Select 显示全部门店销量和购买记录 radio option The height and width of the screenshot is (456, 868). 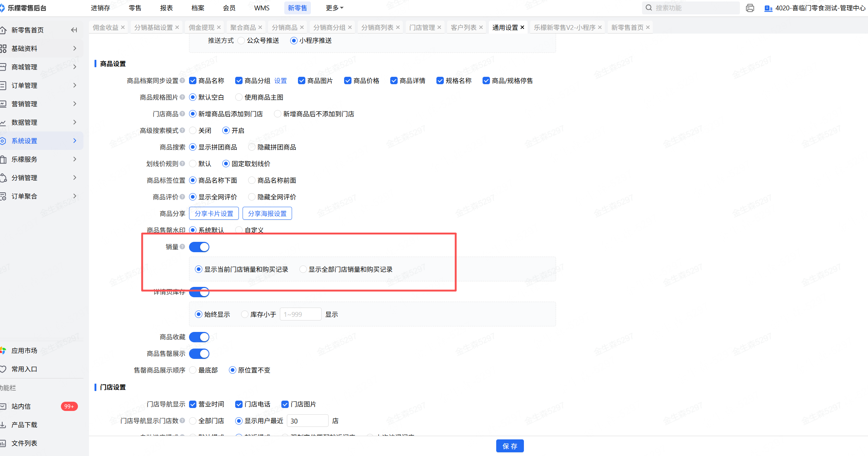click(x=303, y=269)
